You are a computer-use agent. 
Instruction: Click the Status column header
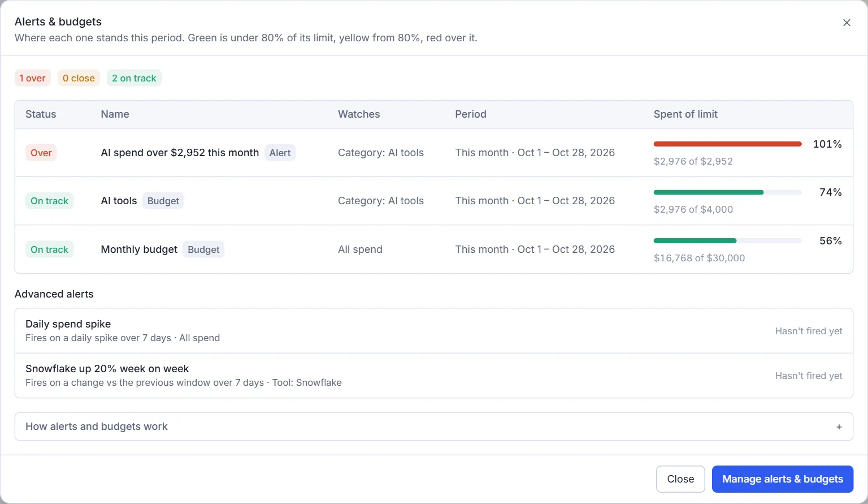click(x=41, y=114)
